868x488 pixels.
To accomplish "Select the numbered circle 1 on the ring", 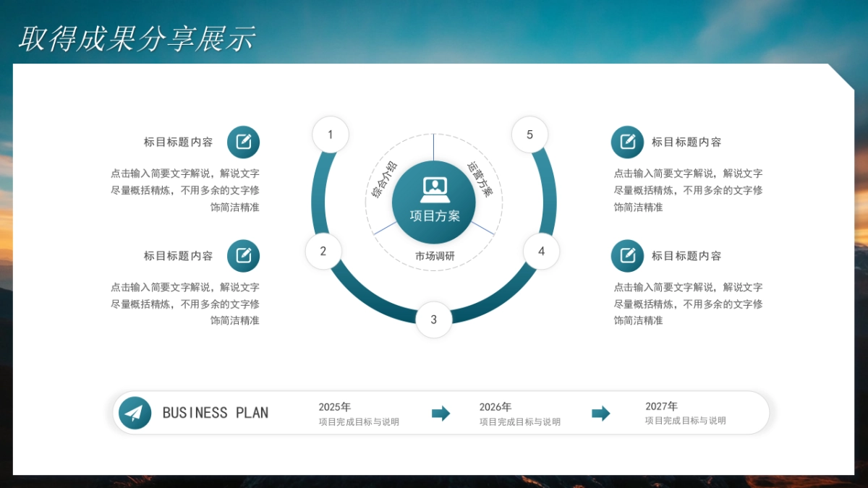I will pos(331,134).
